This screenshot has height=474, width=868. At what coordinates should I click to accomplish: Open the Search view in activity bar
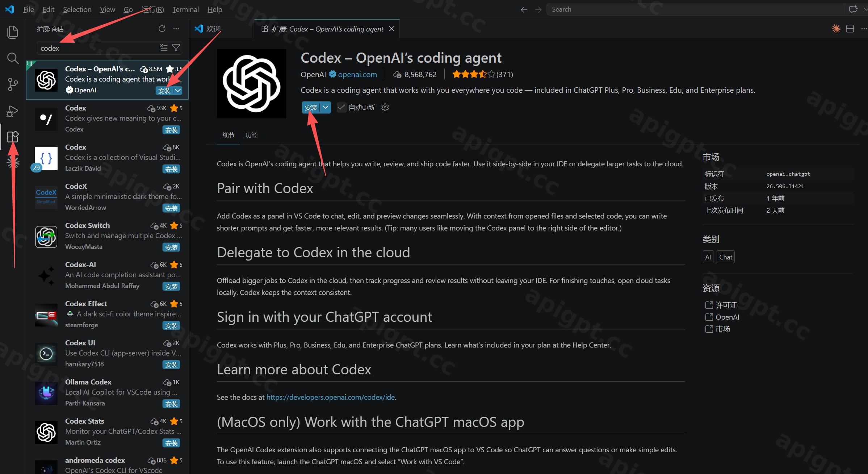[x=13, y=58]
